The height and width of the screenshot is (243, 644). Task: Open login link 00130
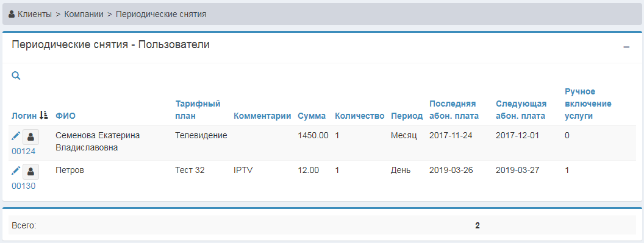23,186
